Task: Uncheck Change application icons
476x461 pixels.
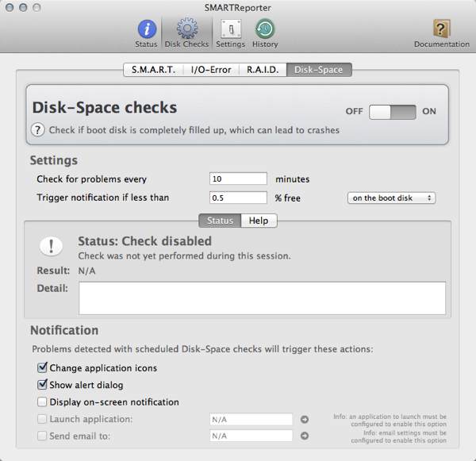Action: pyautogui.click(x=42, y=367)
